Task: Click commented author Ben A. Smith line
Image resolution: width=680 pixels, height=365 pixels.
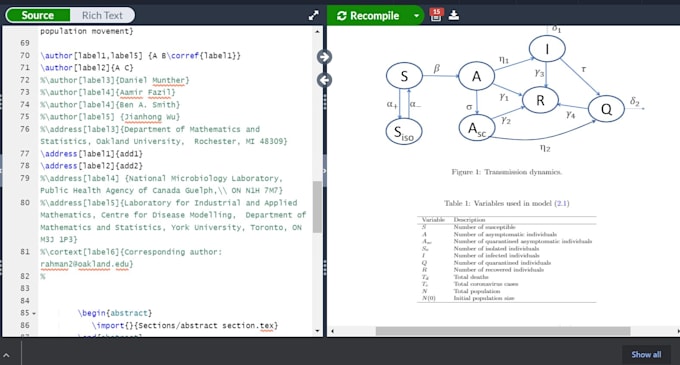Action: pos(110,104)
